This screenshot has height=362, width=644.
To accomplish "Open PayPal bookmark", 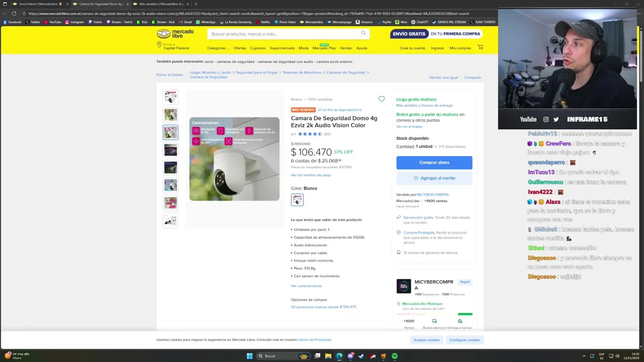I will pos(384,22).
